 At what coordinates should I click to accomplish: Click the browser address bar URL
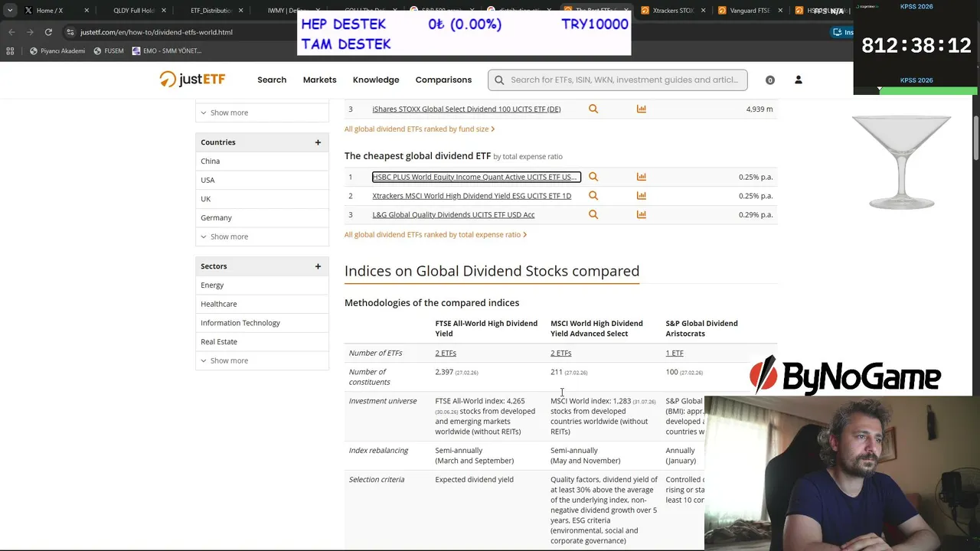tap(156, 32)
